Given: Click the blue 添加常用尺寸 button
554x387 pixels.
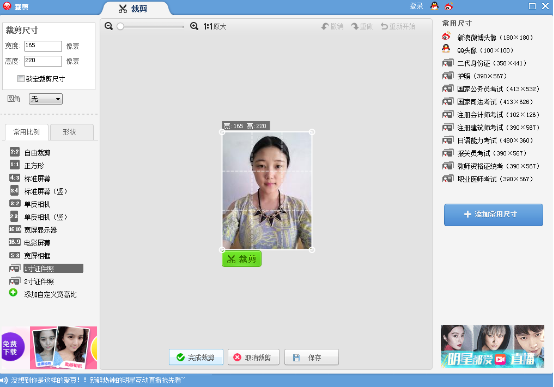Looking at the screenshot, I should [493, 215].
